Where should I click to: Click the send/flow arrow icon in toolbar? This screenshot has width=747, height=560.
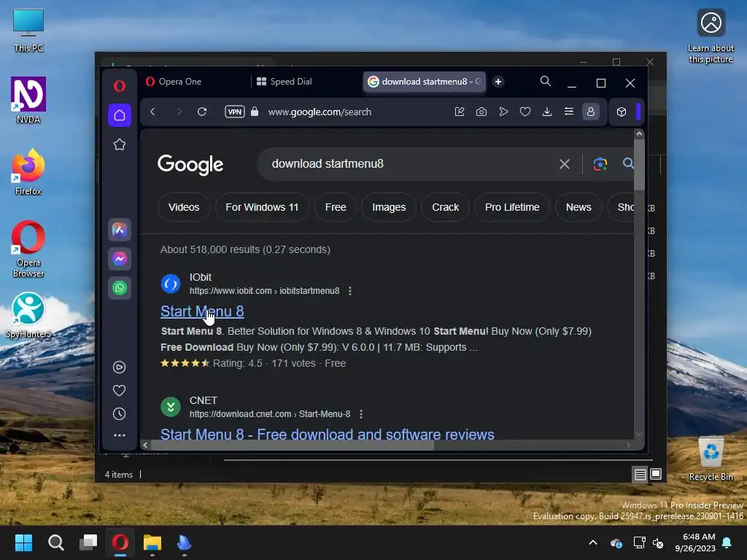click(503, 112)
